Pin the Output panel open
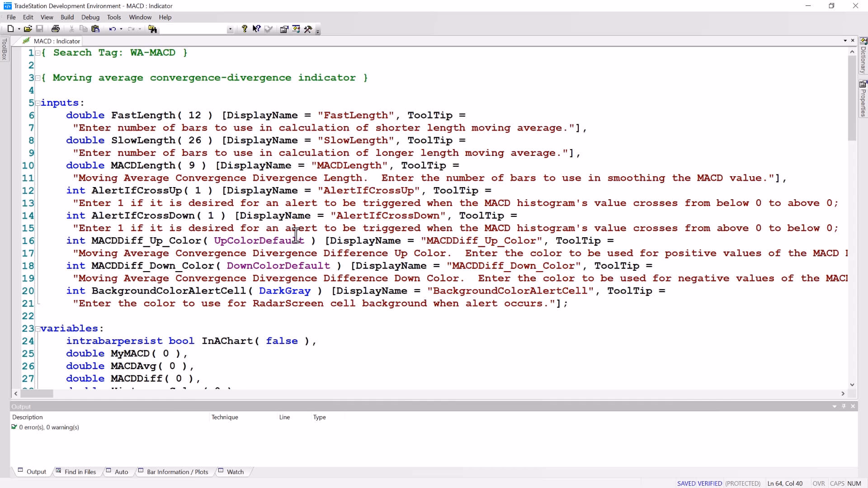Viewport: 868px width, 488px height. [844, 406]
